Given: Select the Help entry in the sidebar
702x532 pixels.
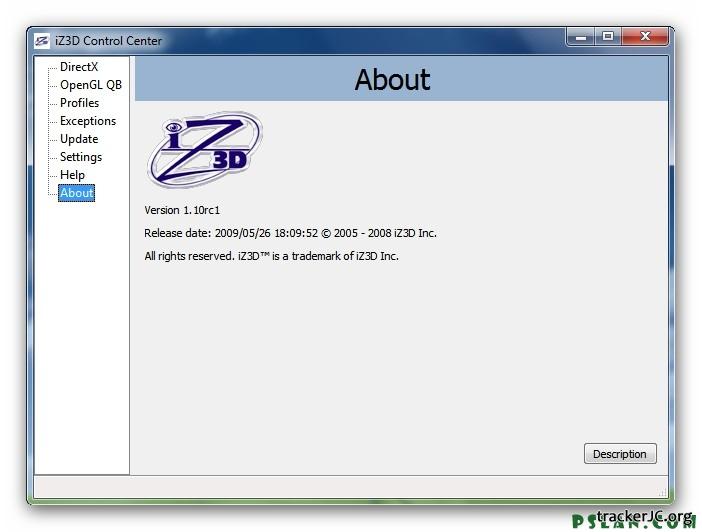Looking at the screenshot, I should point(72,175).
